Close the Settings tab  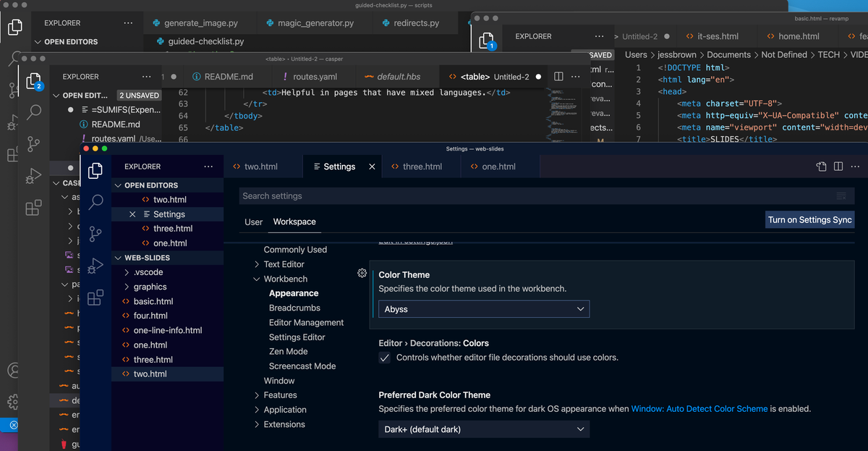tap(372, 167)
